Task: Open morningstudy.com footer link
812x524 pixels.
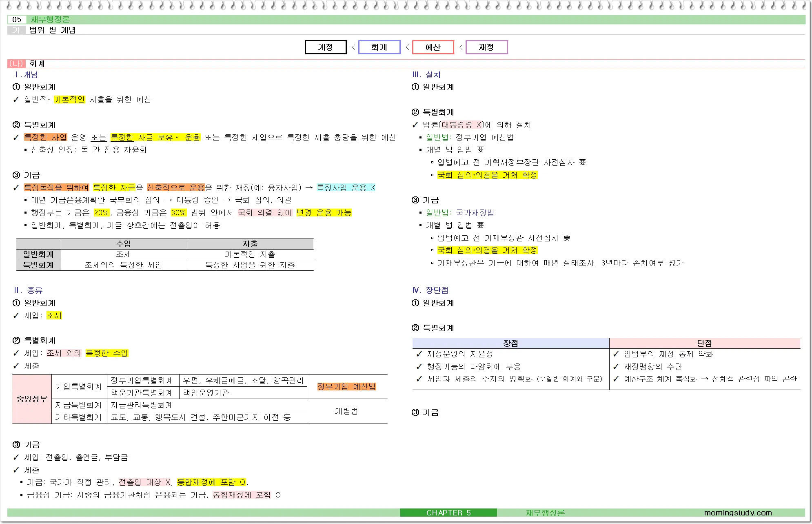Action: pyautogui.click(x=738, y=513)
